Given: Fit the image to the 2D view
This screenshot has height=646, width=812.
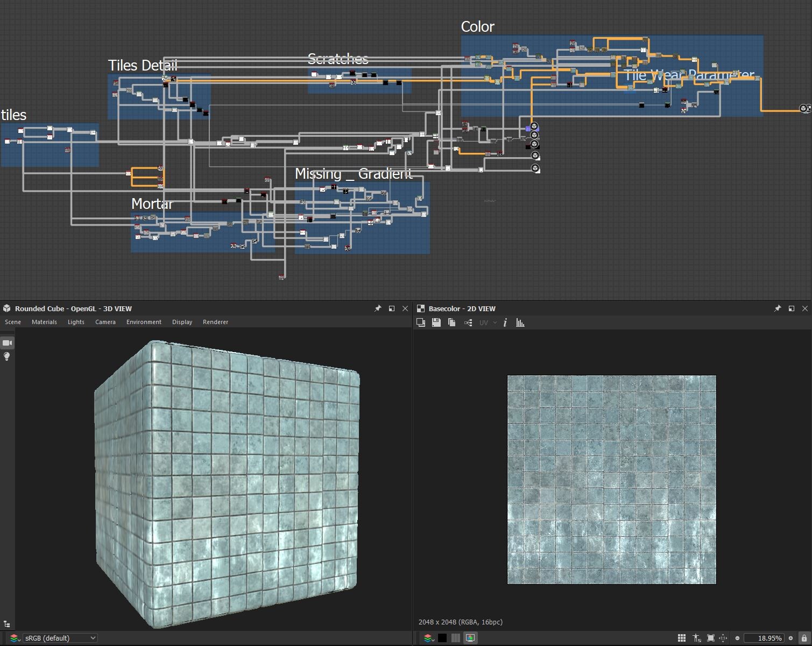Looking at the screenshot, I should [x=710, y=638].
